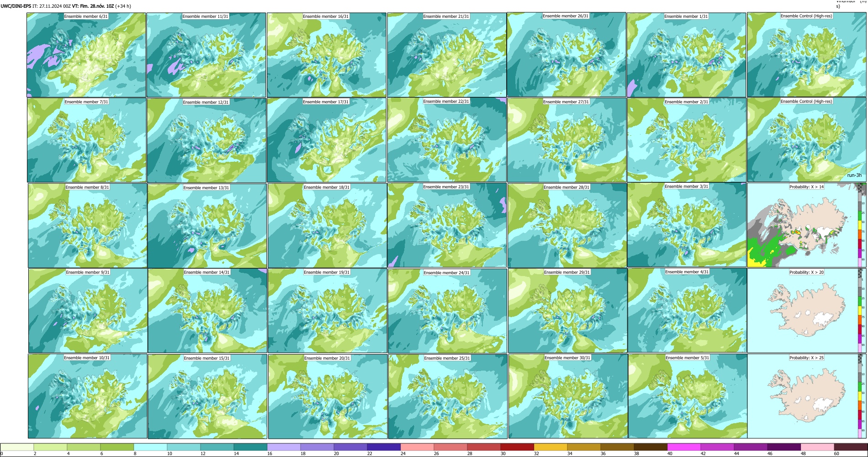
Task: Pick the dark purple 46–48 legend swatch
Action: (784, 447)
